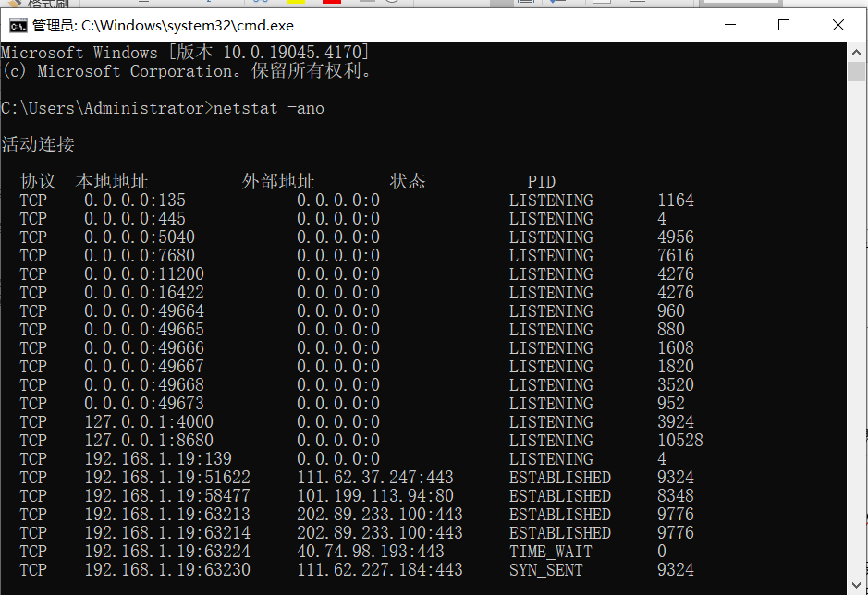The image size is (868, 595).
Task: Click the TIME_WAIT state entry
Action: 551,552
